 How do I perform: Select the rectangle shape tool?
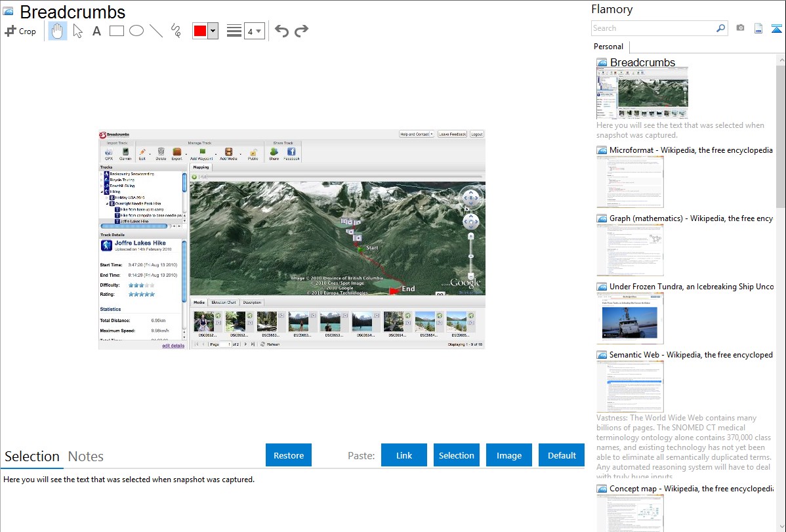tap(116, 31)
